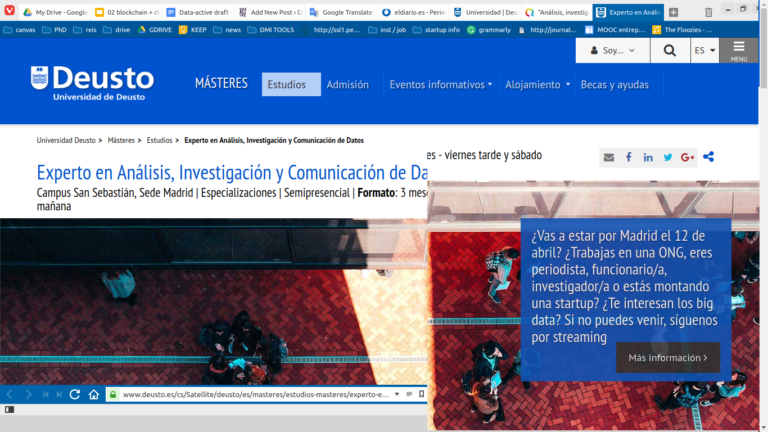
Task: Expand the ES language dropdown
Action: (x=705, y=51)
